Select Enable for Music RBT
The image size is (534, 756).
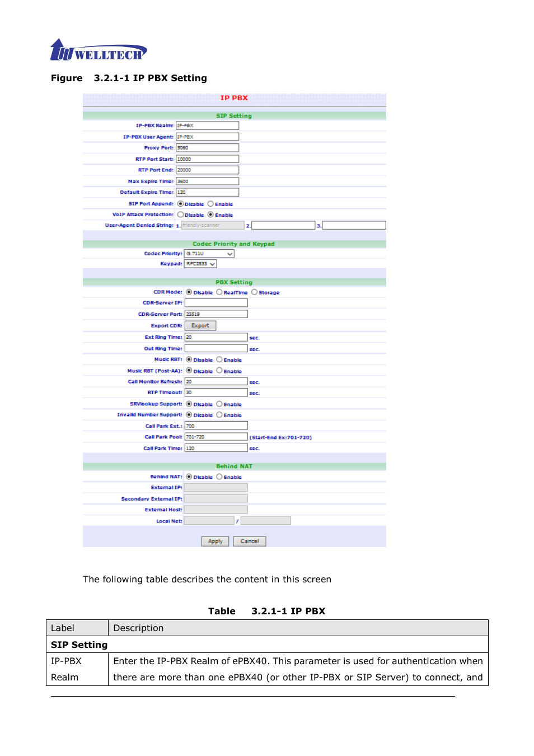[x=219, y=360]
